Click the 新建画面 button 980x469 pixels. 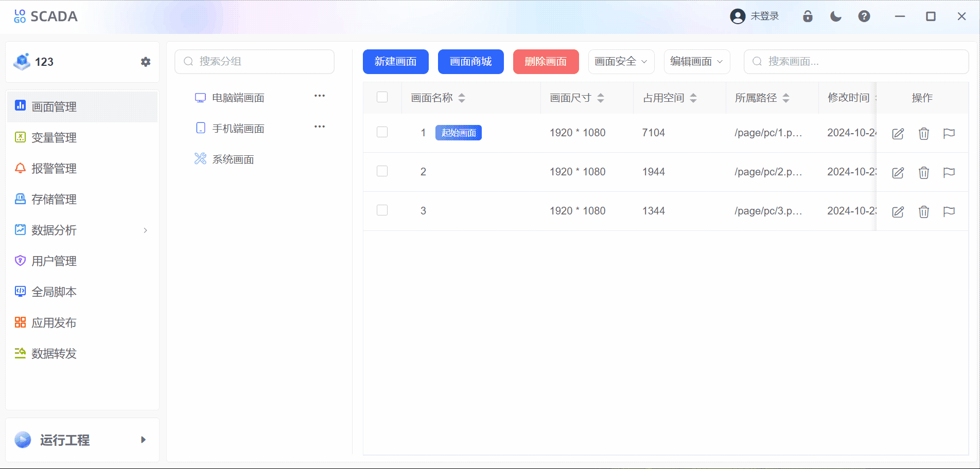point(395,62)
